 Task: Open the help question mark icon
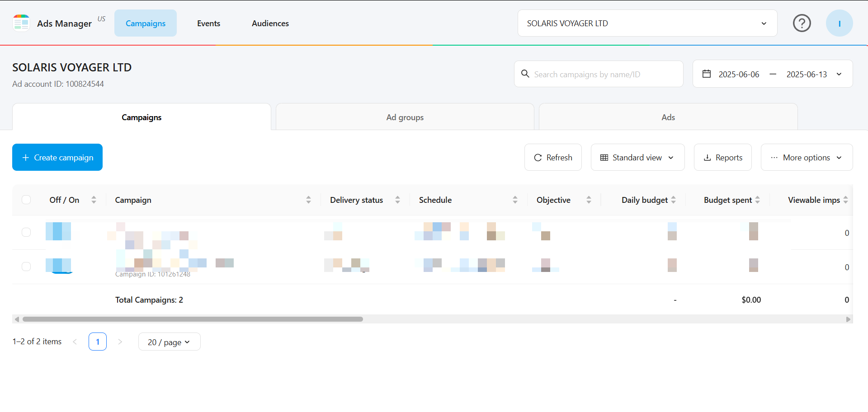coord(802,23)
